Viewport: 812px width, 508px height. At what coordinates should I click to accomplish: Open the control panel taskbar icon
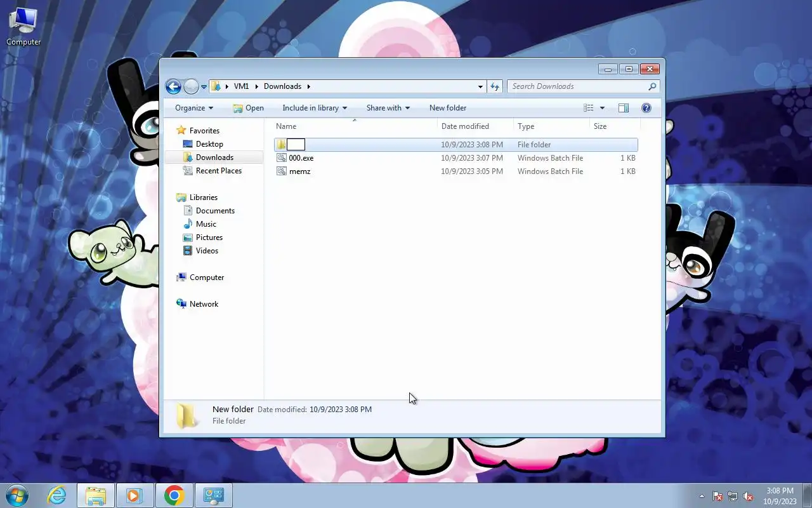[213, 495]
